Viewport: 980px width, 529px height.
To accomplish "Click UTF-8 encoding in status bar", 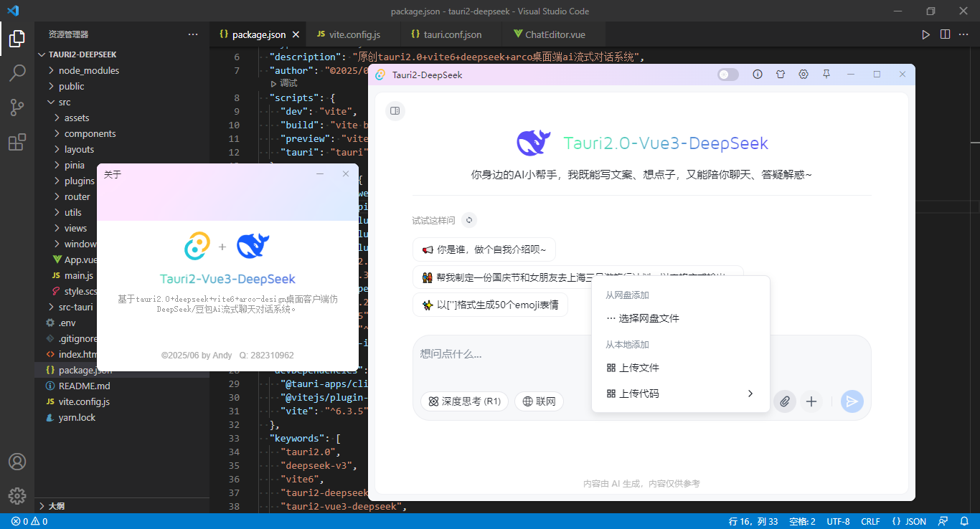I will tap(838, 521).
